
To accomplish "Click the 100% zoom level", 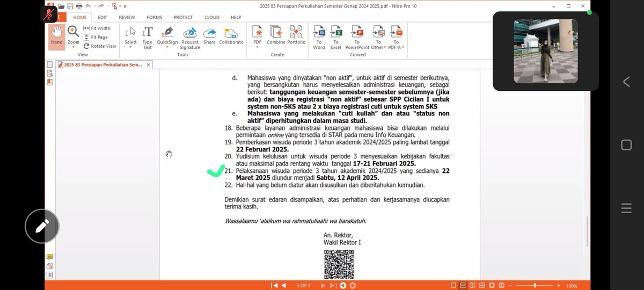I will tap(572, 286).
